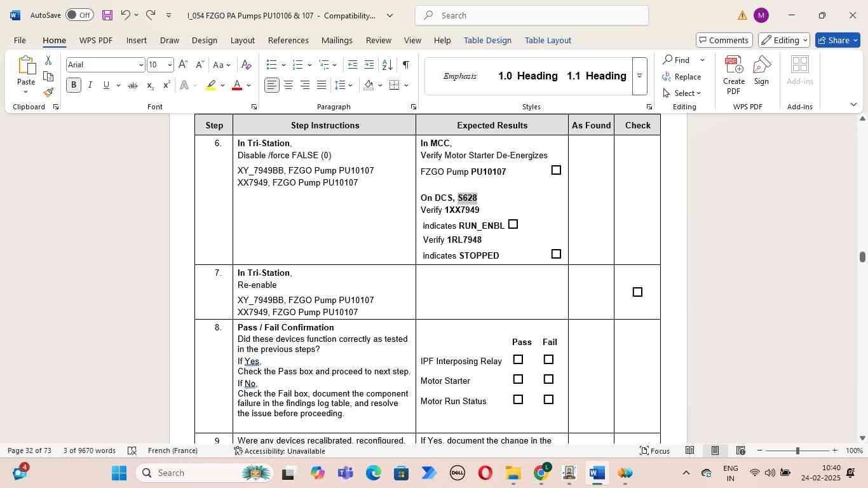Toggle Italic formatting

pos(90,85)
